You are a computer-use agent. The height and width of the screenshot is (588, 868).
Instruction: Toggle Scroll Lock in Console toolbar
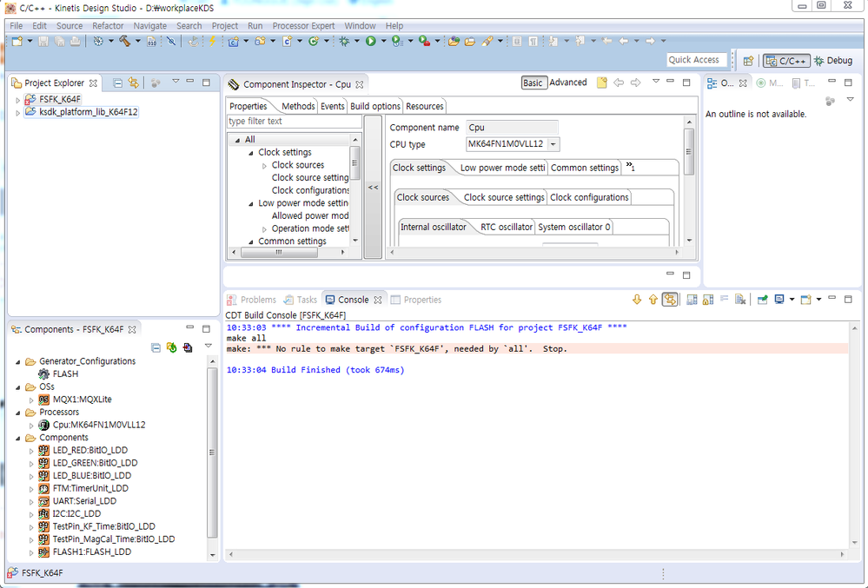(x=708, y=300)
